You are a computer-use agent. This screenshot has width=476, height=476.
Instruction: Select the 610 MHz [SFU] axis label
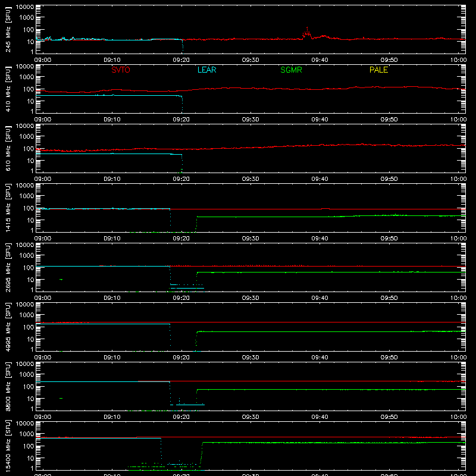(x=8, y=149)
